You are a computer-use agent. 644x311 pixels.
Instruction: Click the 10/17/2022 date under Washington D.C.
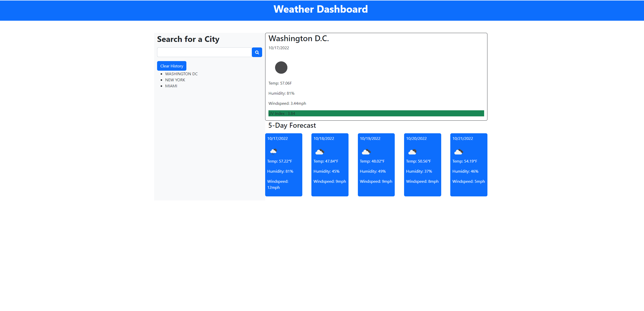click(279, 48)
